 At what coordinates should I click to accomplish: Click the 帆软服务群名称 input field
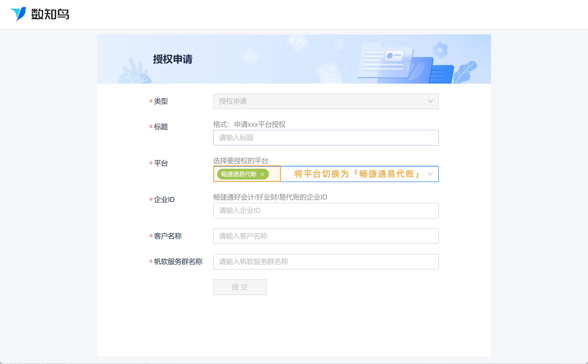(326, 262)
